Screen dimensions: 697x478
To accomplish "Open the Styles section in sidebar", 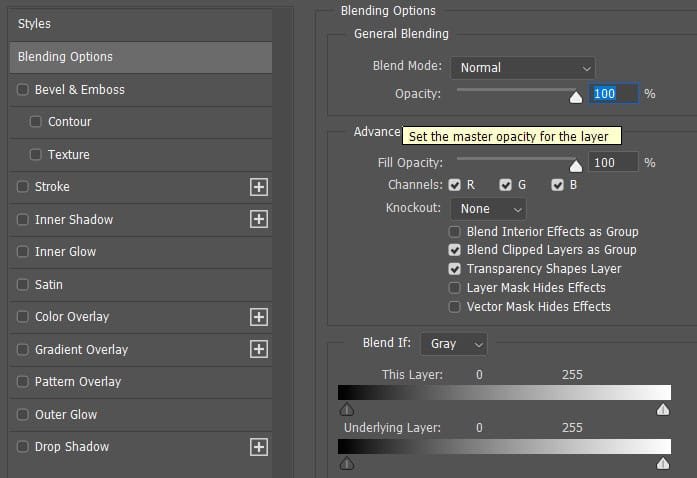I will (34, 23).
